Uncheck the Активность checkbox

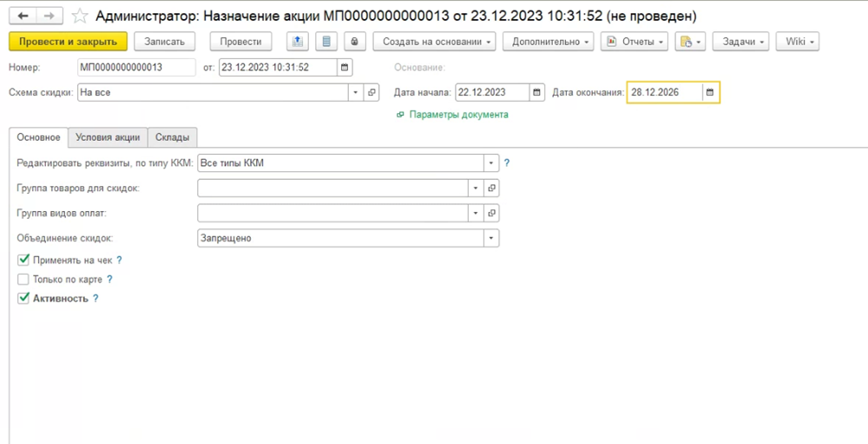23,298
